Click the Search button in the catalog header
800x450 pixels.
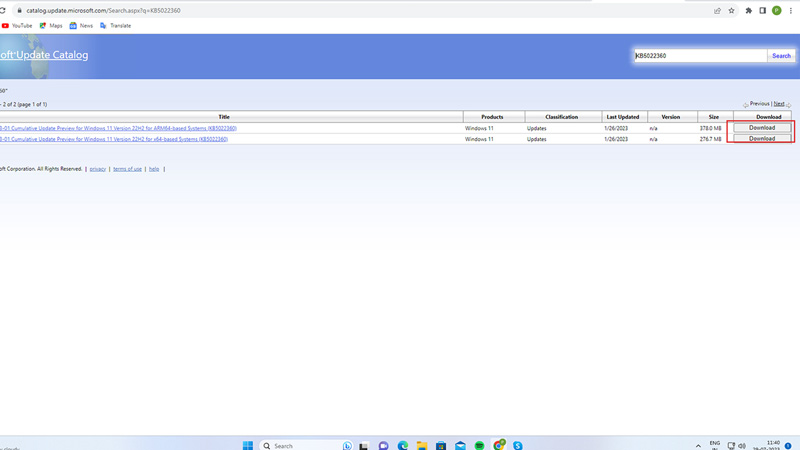pos(781,56)
